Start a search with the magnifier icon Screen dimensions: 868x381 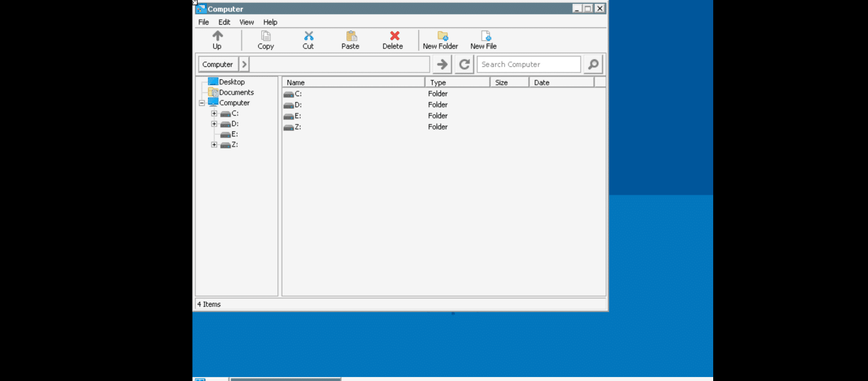point(593,64)
